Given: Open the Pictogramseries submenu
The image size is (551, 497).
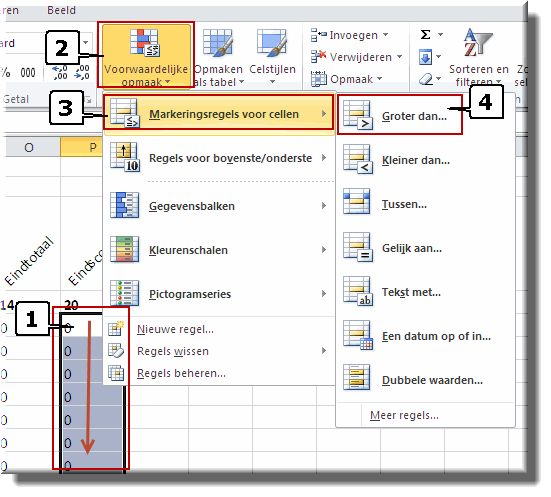Looking at the screenshot, I should coord(219,293).
